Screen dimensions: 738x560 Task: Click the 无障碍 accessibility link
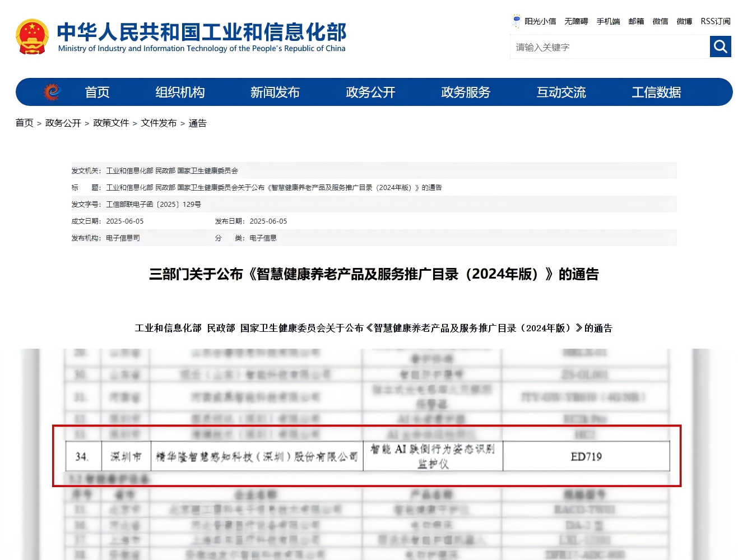pos(576,21)
